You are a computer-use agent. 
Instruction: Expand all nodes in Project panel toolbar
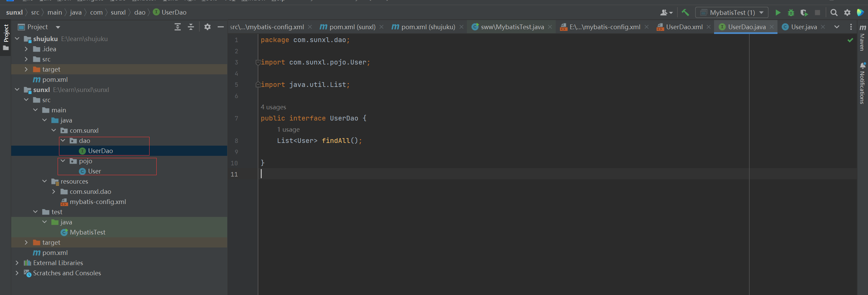click(177, 27)
